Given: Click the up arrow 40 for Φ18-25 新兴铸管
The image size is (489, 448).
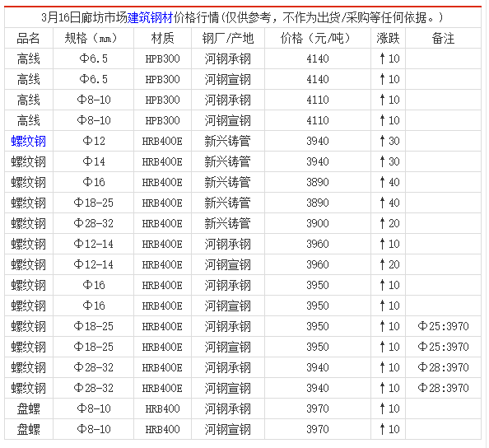Looking at the screenshot, I should (x=389, y=203).
